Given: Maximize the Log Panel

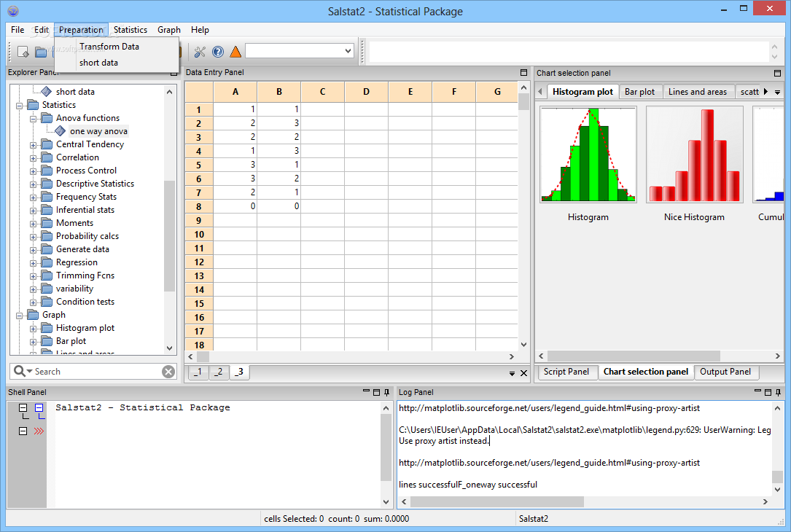Looking at the screenshot, I should coord(768,392).
